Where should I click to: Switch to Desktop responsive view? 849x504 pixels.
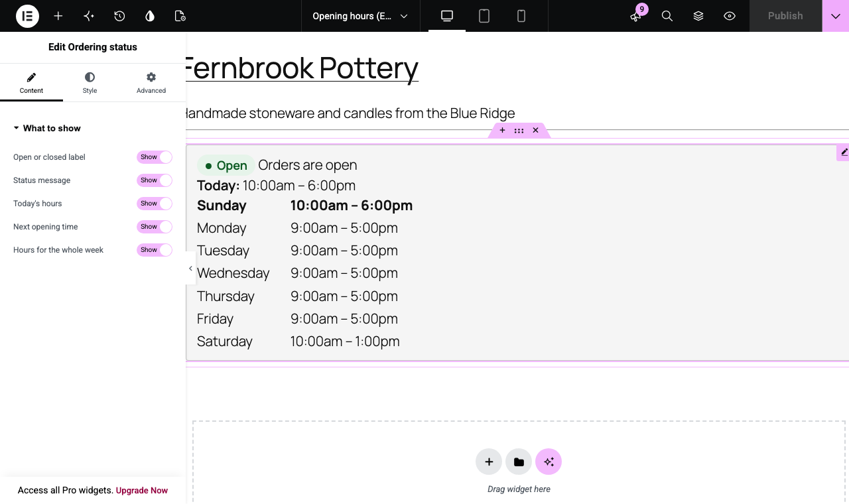[447, 16]
